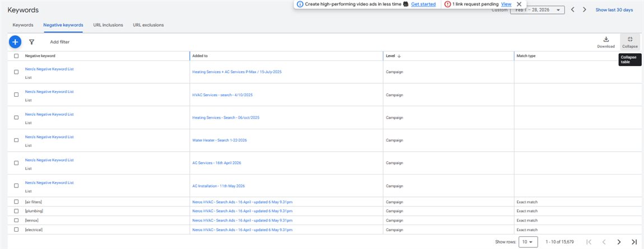Open AC Services - 16th April 2026 campaign
This screenshot has height=249, width=644.
217,163
